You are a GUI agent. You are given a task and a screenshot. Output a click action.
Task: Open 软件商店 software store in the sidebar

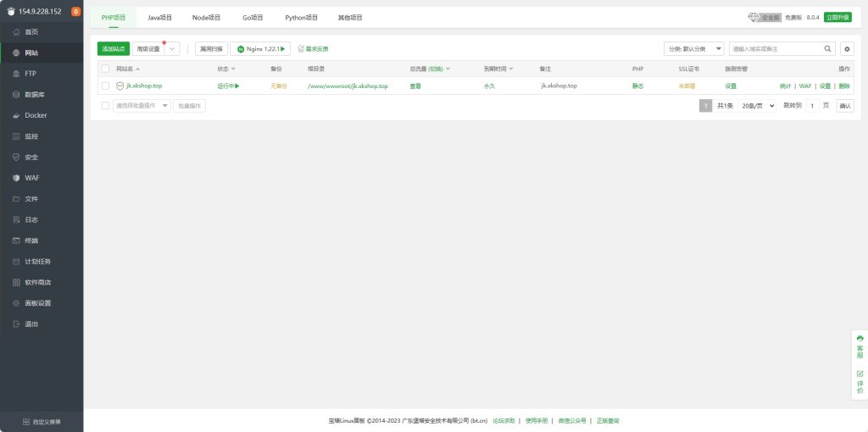click(x=42, y=282)
